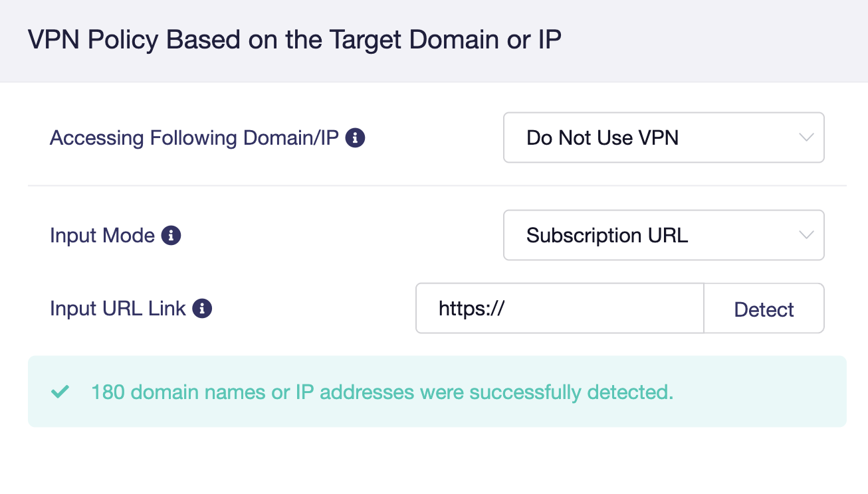Click the Input Mode label text

(102, 236)
